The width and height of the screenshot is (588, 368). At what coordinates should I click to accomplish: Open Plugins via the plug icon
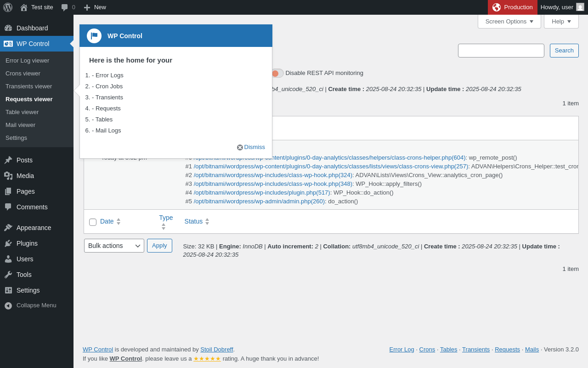pyautogui.click(x=8, y=243)
